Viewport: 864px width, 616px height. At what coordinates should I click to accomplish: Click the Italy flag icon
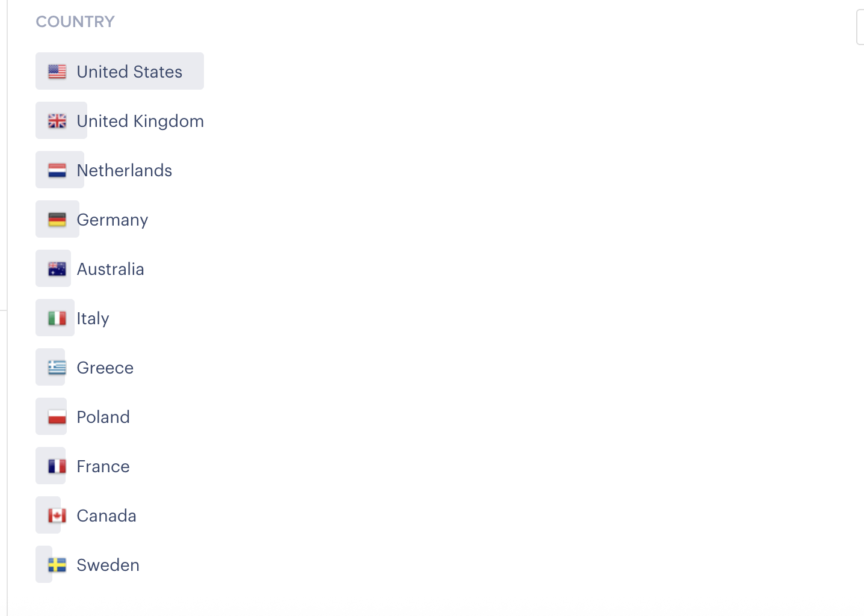(57, 318)
